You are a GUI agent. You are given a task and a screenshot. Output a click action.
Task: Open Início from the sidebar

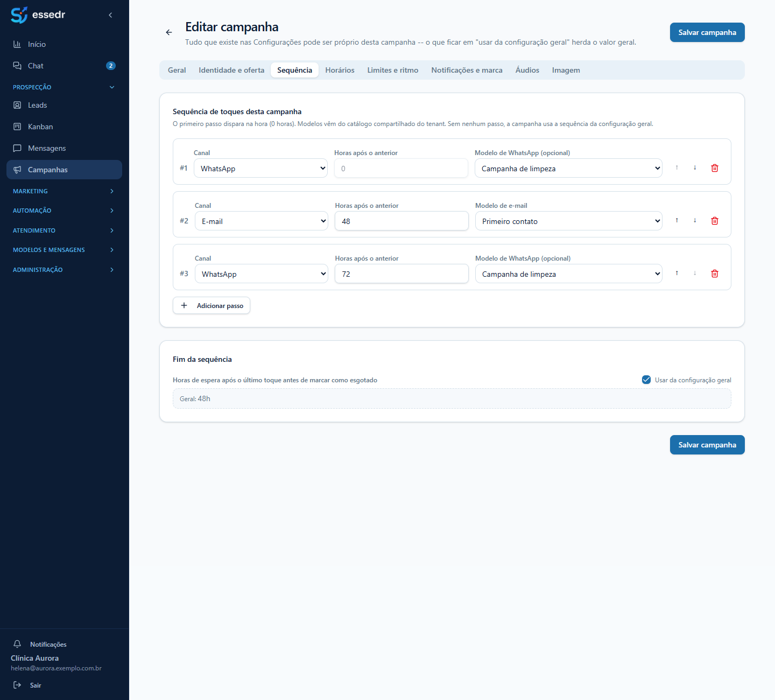coord(64,44)
